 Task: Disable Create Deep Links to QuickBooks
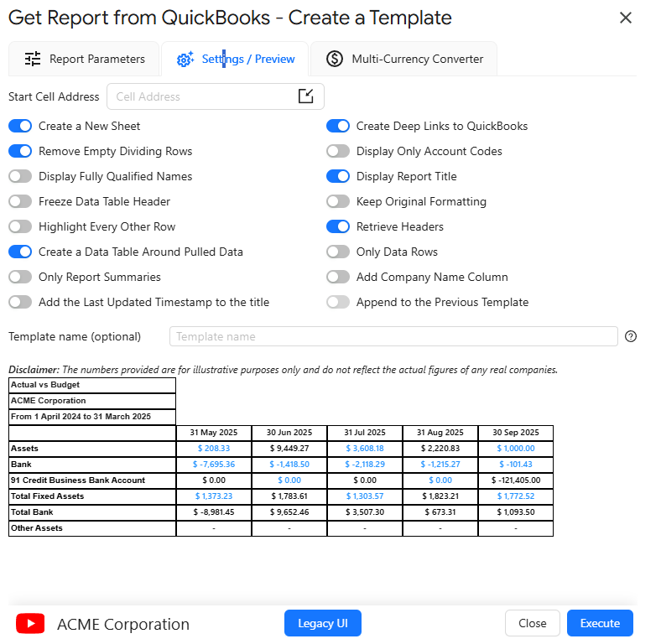[338, 126]
